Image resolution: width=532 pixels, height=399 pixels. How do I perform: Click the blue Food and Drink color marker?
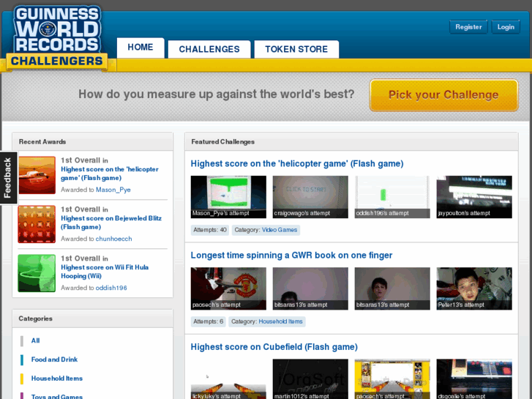(x=22, y=360)
